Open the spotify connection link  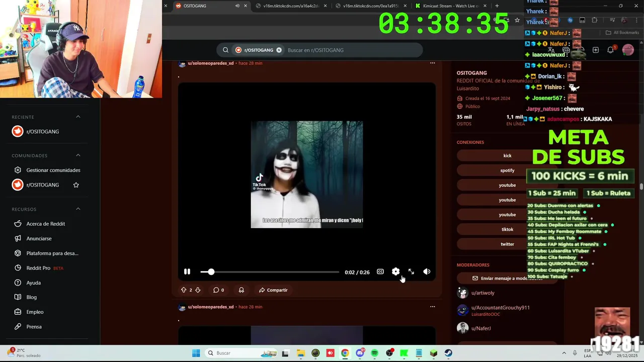(x=507, y=170)
